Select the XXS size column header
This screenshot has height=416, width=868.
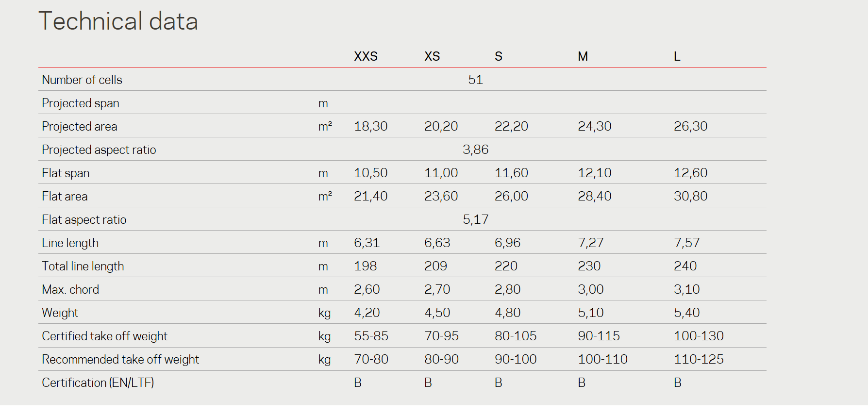coord(366,56)
